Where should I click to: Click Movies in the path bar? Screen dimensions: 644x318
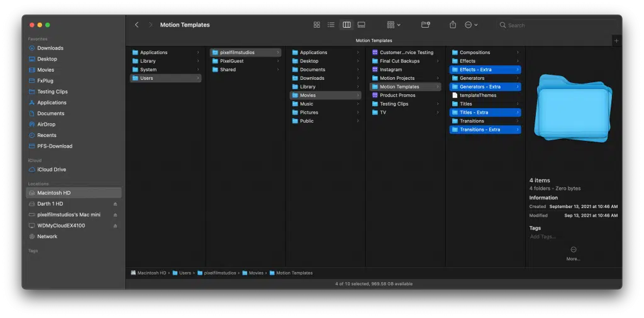[253, 273]
